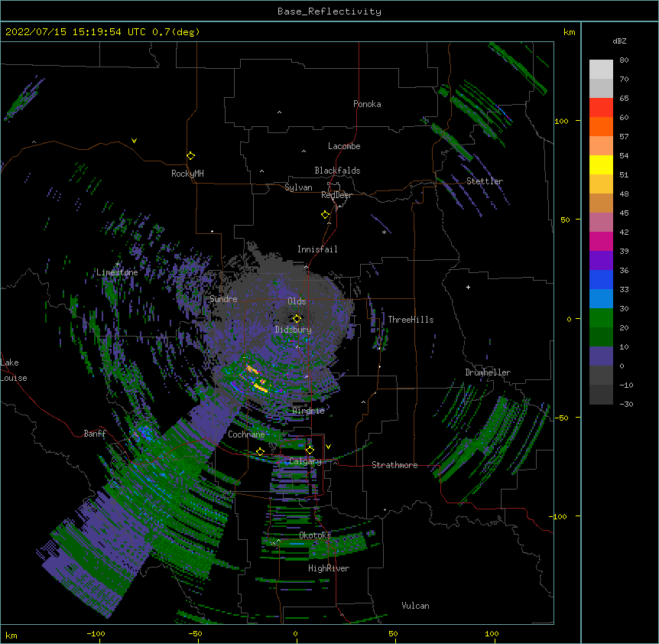The image size is (659, 644).
Task: Click the Banff label
Action: [95, 434]
